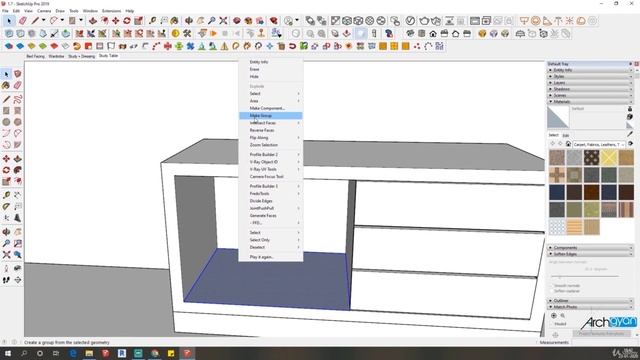The height and width of the screenshot is (360, 640).
Task: Expand the Layers tray panel
Action: click(590, 83)
